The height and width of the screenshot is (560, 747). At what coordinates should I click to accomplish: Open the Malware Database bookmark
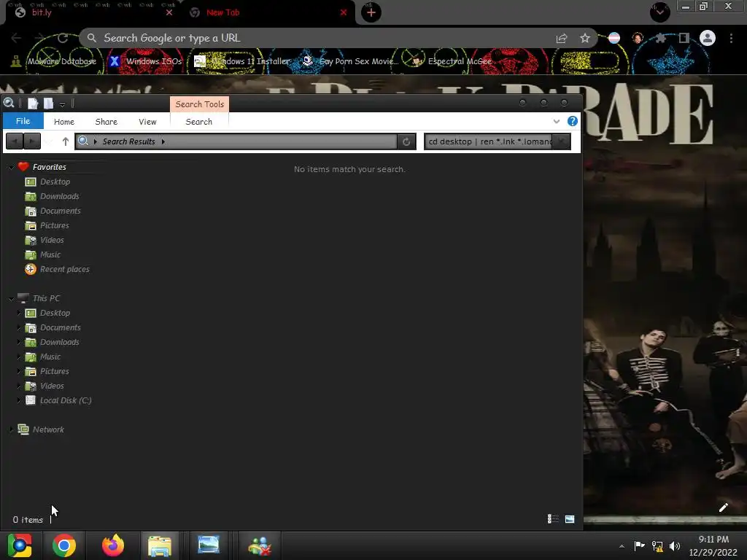point(54,61)
